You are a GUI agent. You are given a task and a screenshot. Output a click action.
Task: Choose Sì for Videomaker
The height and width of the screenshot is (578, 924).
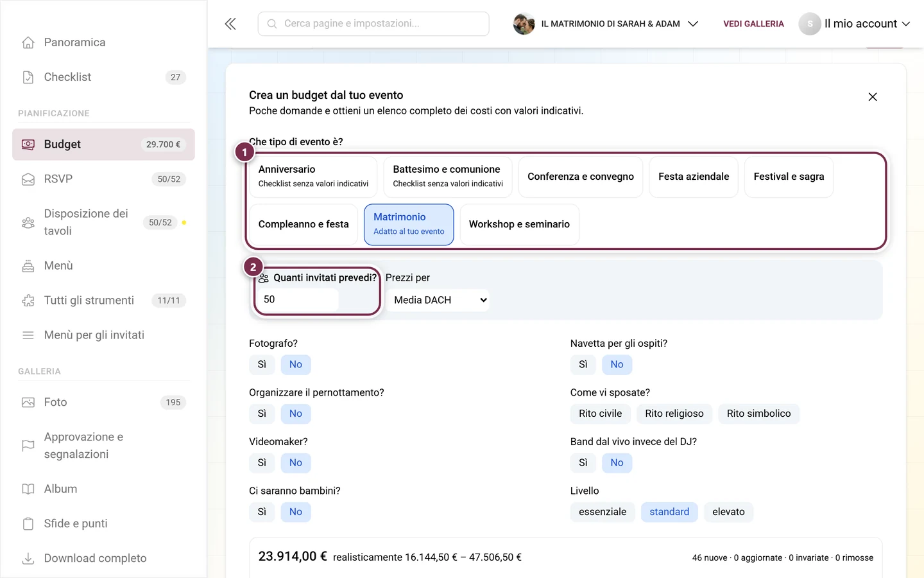(262, 463)
